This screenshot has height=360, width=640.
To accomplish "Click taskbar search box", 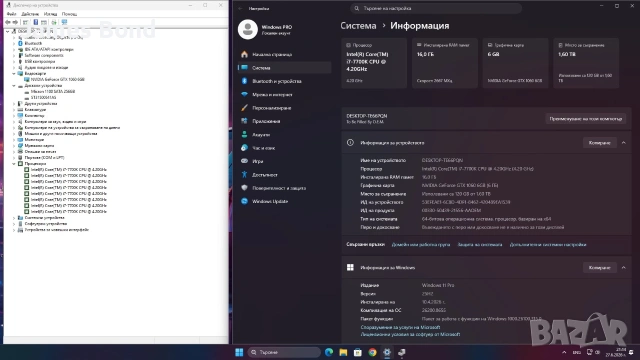I will point(284,352).
